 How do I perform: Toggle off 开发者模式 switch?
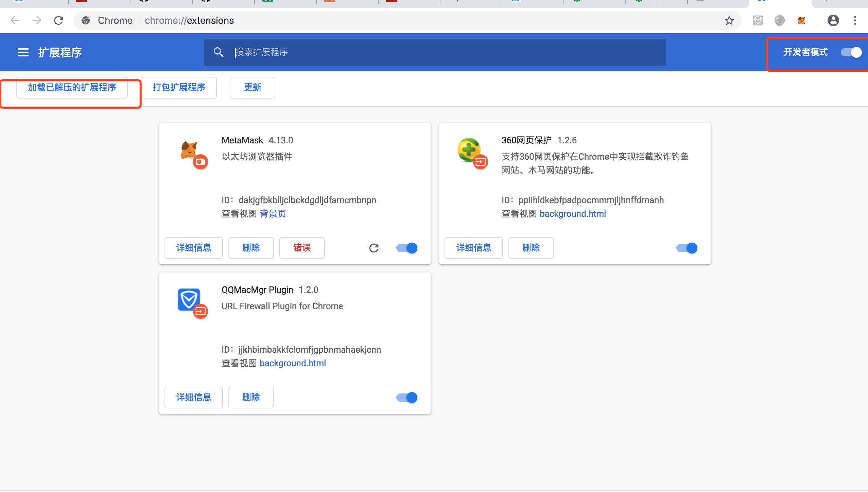851,52
